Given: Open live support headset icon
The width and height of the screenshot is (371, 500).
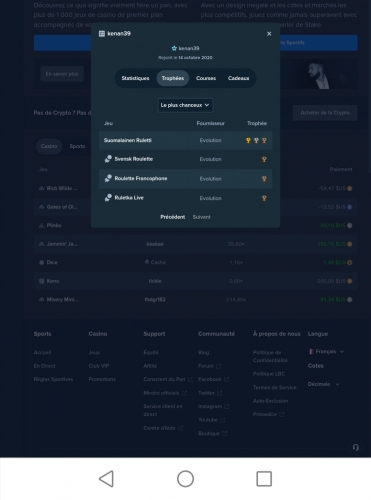Looking at the screenshot, I should point(356,447).
